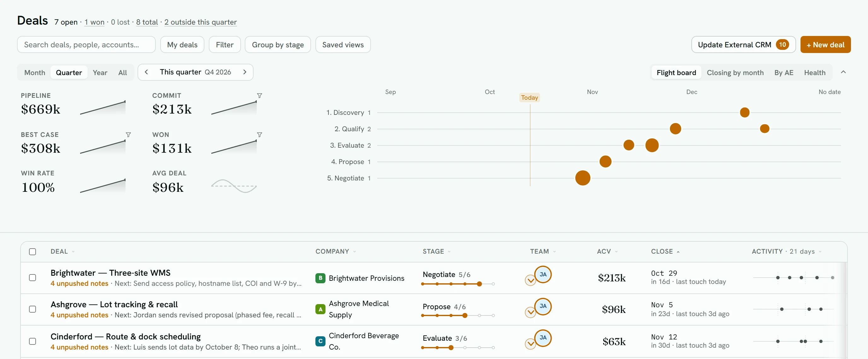Switch the time range to All
868x359 pixels.
tap(123, 73)
